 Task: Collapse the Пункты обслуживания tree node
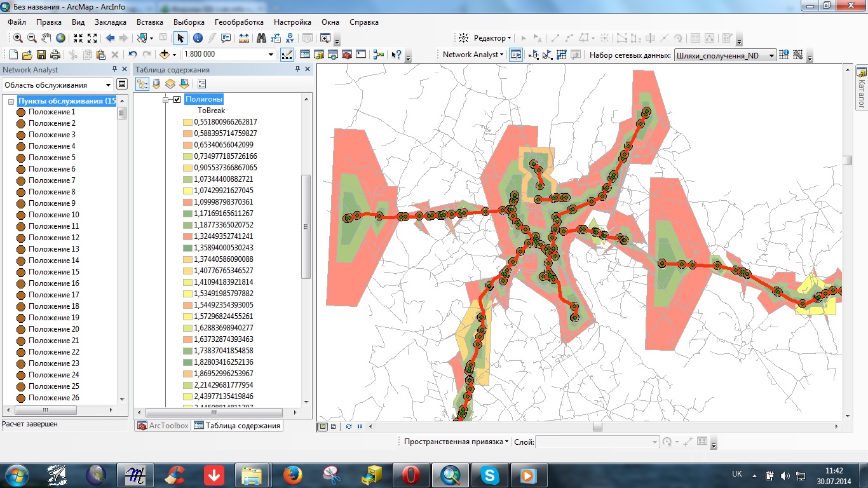pyautogui.click(x=11, y=102)
